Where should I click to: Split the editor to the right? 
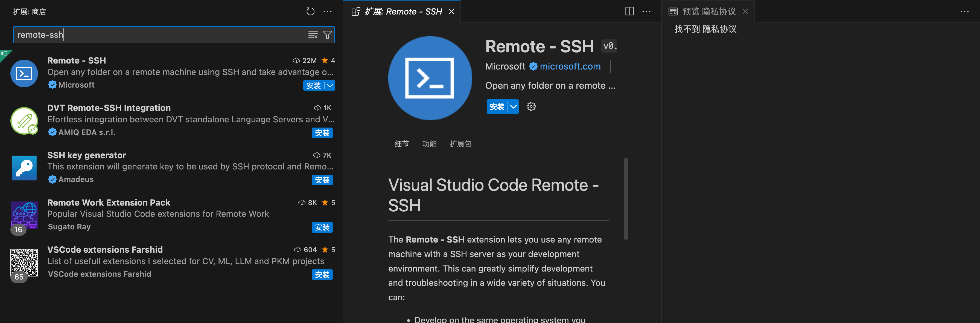point(629,11)
